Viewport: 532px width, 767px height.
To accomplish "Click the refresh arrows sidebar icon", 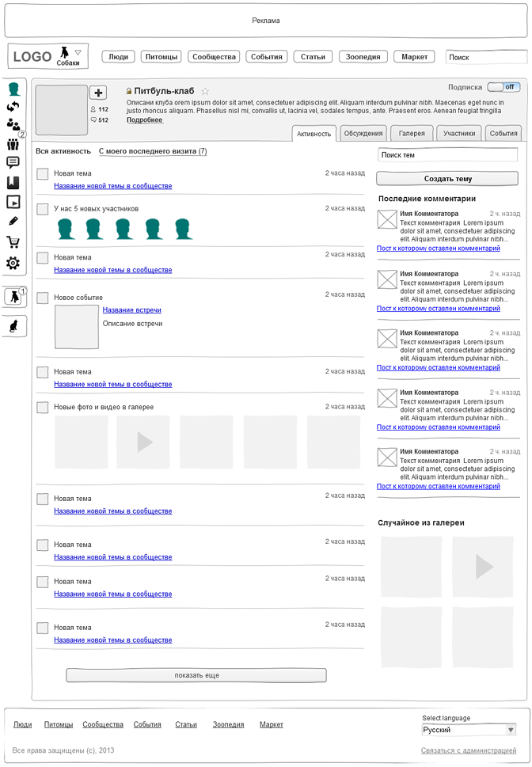I will tap(13, 106).
